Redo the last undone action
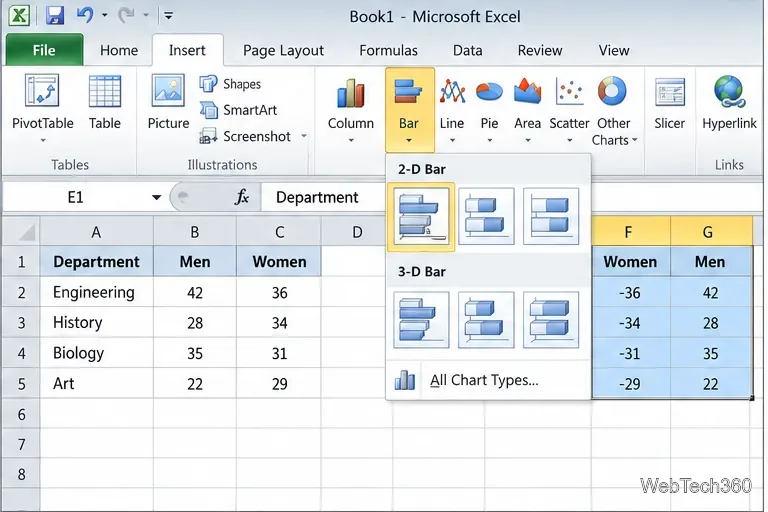This screenshot has height=512, width=768. tap(126, 16)
